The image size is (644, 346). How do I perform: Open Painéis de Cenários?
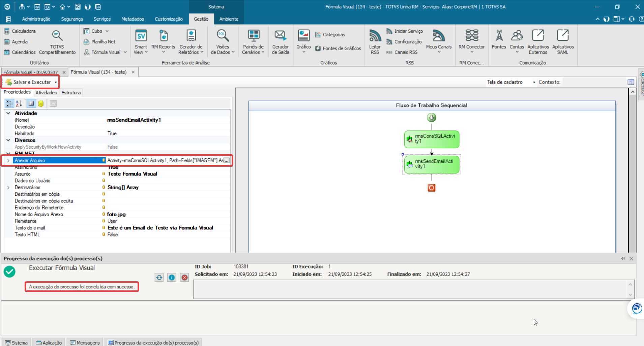pyautogui.click(x=253, y=42)
